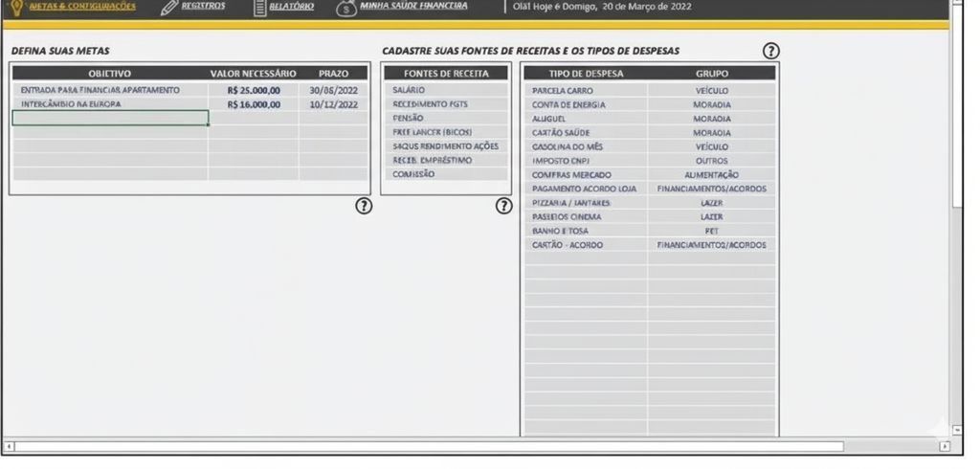Select the Intercâmbio na Europa goal cell
Image resolution: width=980 pixels, height=469 pixels.
(x=110, y=104)
